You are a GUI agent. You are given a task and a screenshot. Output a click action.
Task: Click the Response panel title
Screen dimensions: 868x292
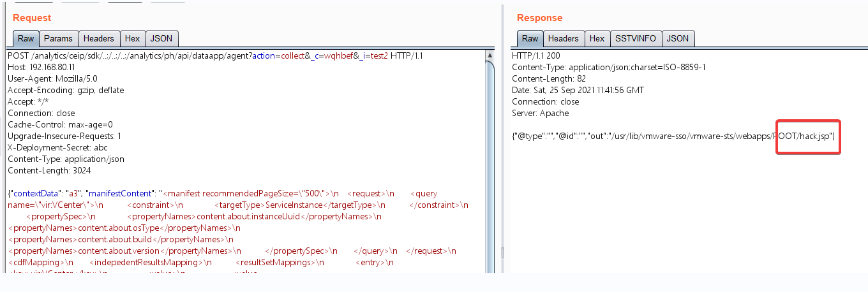click(x=540, y=18)
